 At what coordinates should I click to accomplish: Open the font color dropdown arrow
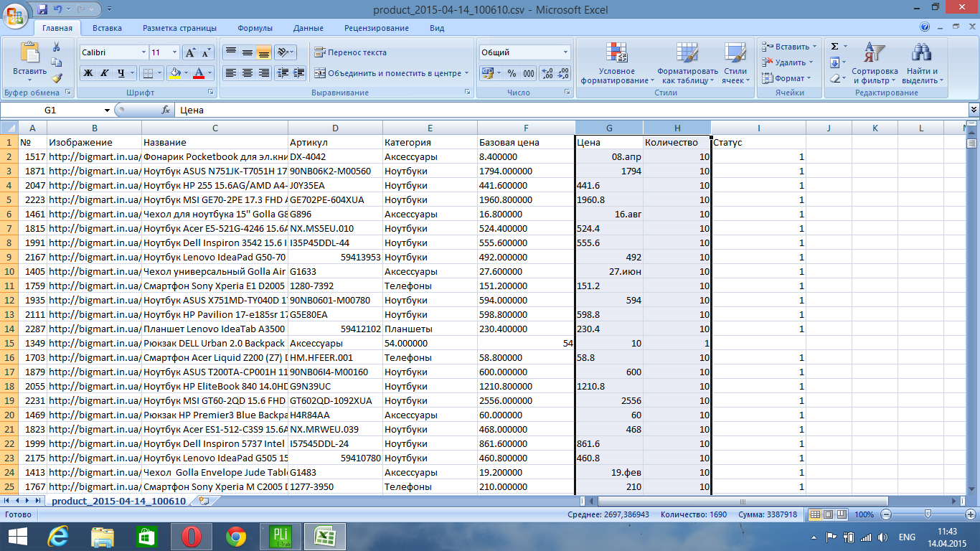[210, 73]
